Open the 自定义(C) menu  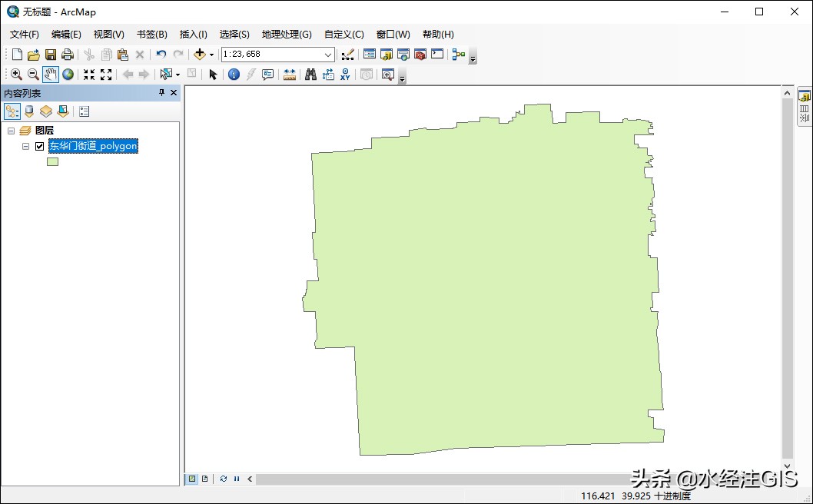pos(343,35)
